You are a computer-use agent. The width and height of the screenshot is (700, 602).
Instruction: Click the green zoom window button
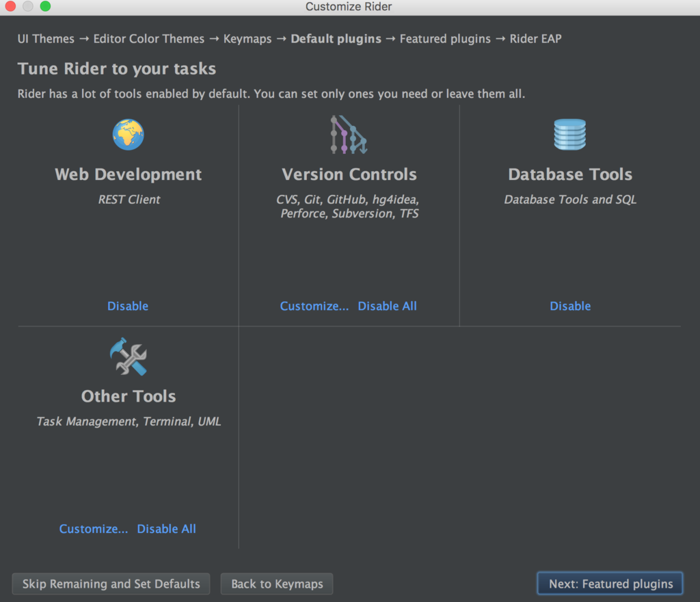(x=46, y=6)
